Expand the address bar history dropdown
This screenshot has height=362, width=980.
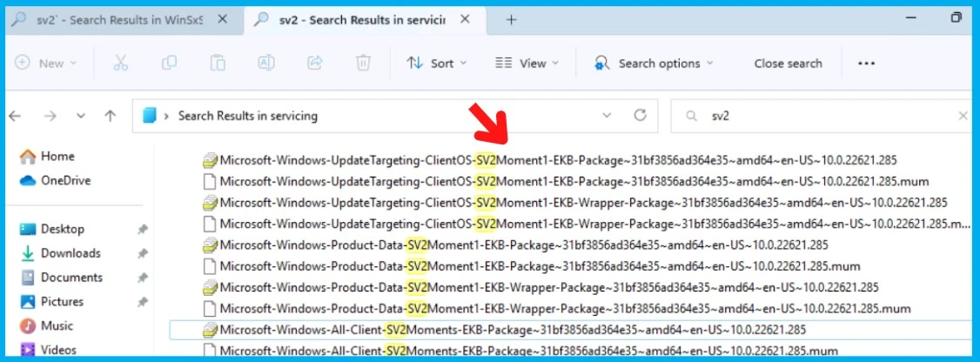point(607,116)
